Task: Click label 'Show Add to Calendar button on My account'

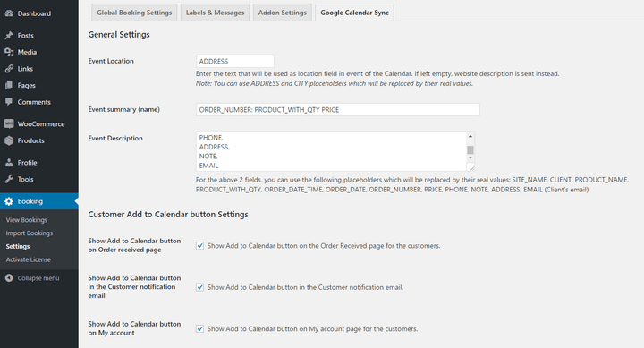Action: pyautogui.click(x=134, y=328)
